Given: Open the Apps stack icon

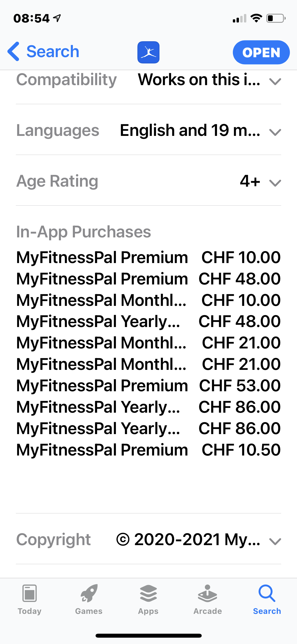Looking at the screenshot, I should pyautogui.click(x=148, y=593).
